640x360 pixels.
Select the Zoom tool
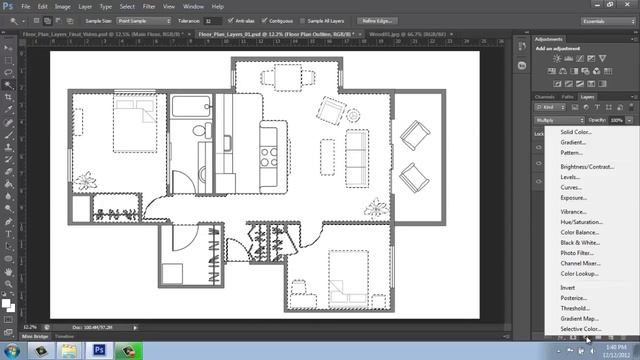click(8, 284)
